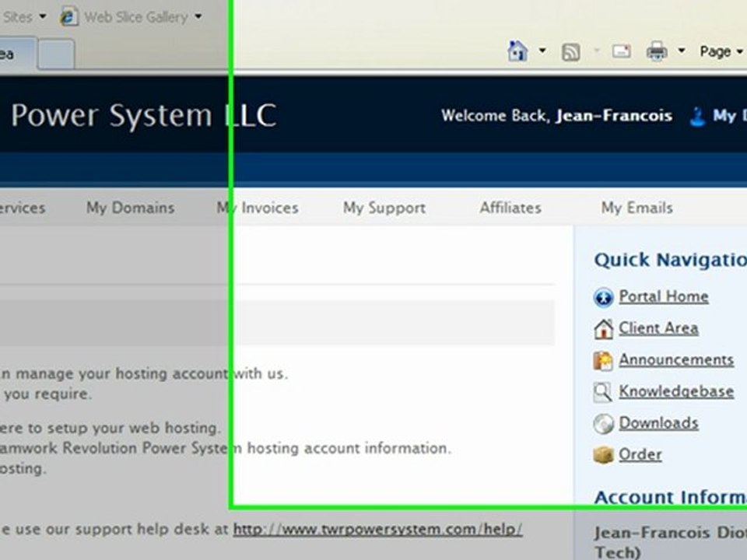Open the Page menu
Image resolution: width=747 pixels, height=560 pixels.
[721, 51]
